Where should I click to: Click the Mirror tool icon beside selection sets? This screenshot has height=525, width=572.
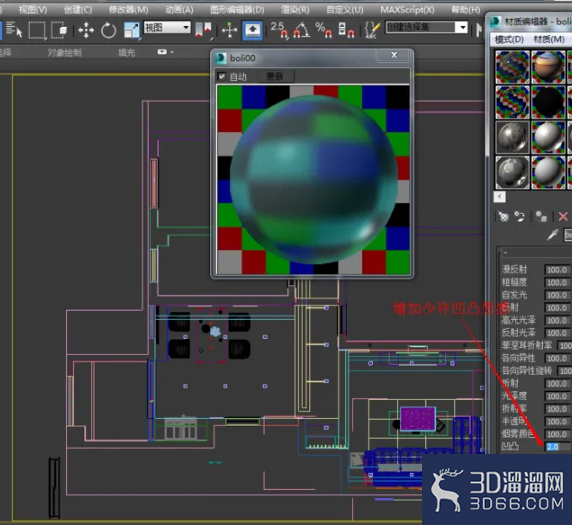[x=479, y=30]
